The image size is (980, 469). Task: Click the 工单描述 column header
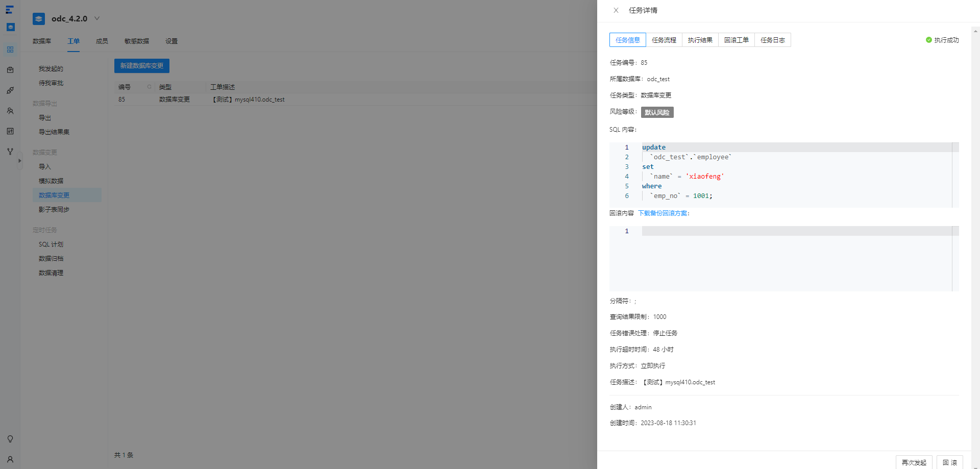(223, 87)
